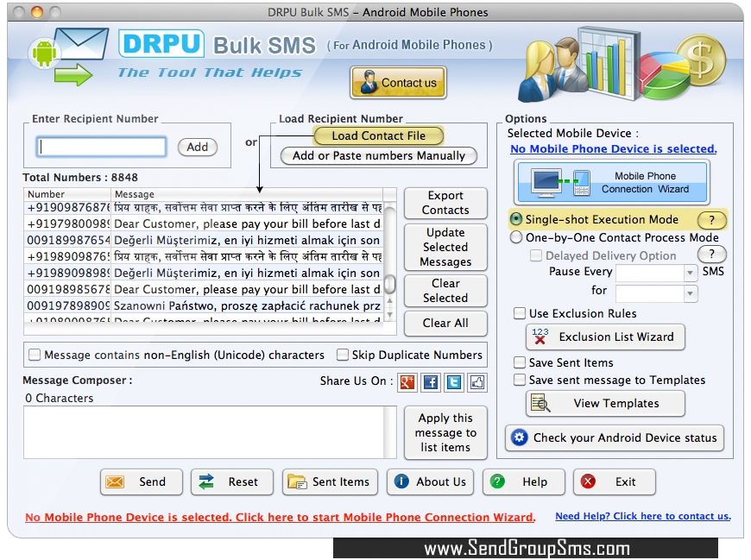Image resolution: width=751 pixels, height=560 pixels.
Task: Click the magnifier icon on View Templates
Action: pyautogui.click(x=540, y=403)
